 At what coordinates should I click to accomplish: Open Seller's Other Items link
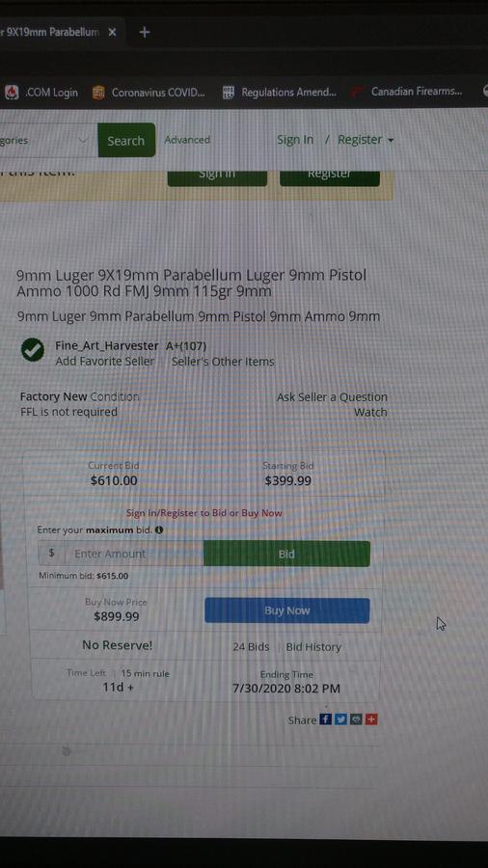click(x=223, y=362)
